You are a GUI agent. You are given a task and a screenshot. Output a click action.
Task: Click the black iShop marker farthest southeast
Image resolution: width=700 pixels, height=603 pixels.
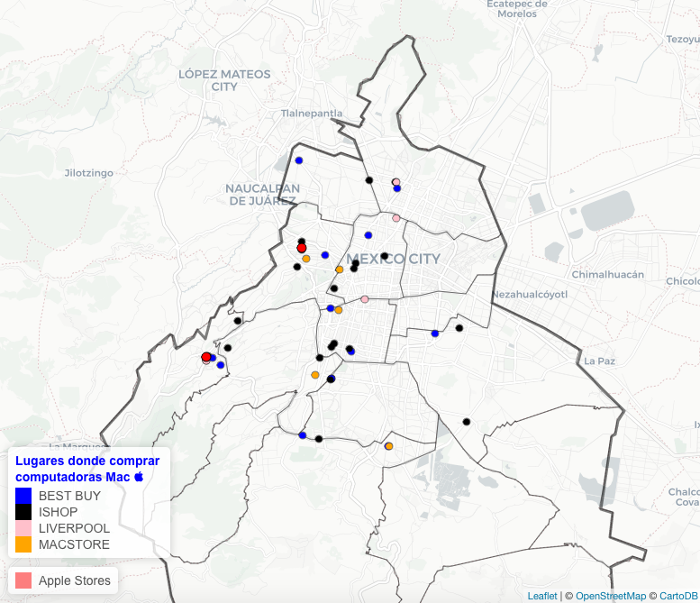tap(467, 421)
